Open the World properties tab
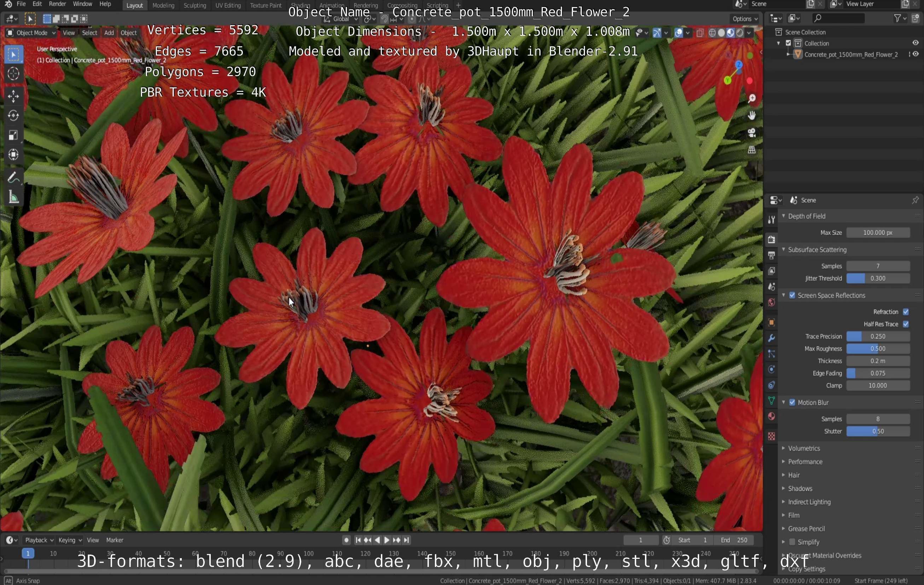Viewport: 924px width, 585px height. [x=771, y=302]
